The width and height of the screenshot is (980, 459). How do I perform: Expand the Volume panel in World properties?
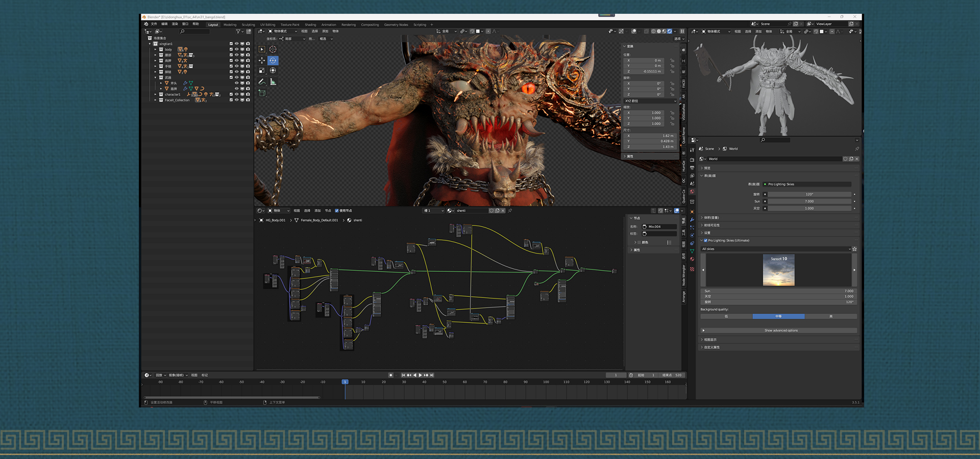tap(779, 218)
